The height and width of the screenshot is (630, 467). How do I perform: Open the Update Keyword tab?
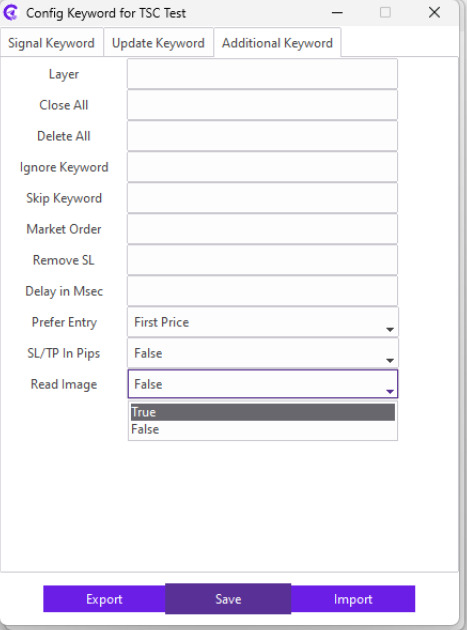(158, 43)
